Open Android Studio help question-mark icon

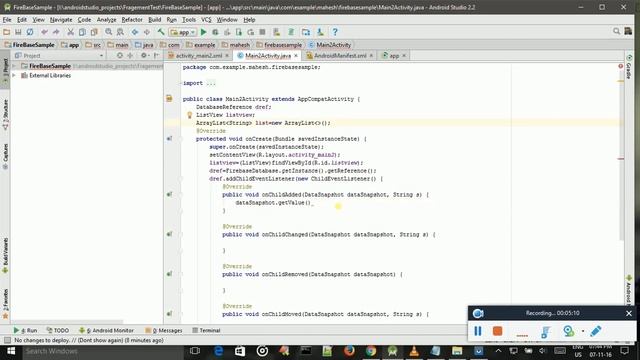pyautogui.click(x=335, y=32)
